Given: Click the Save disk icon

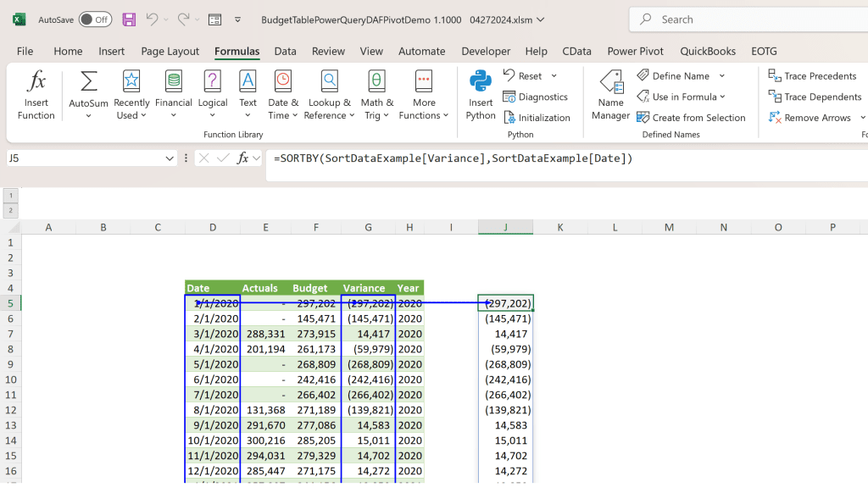Looking at the screenshot, I should click(129, 20).
